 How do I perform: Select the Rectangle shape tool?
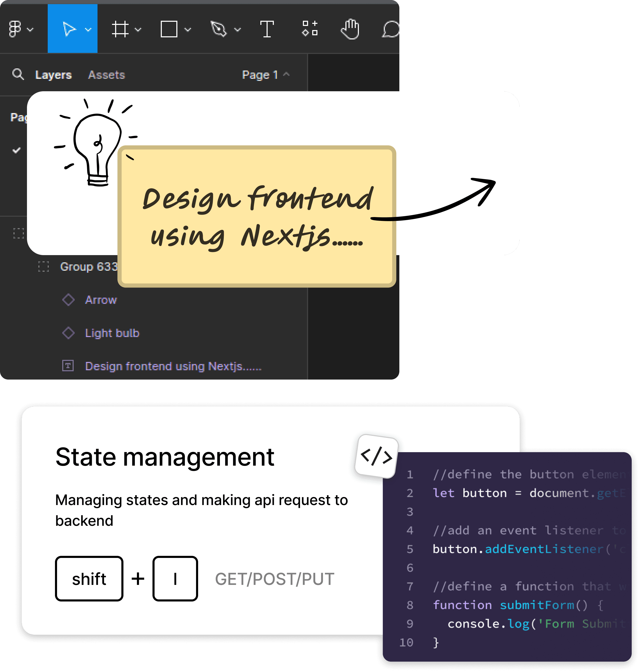(x=169, y=29)
